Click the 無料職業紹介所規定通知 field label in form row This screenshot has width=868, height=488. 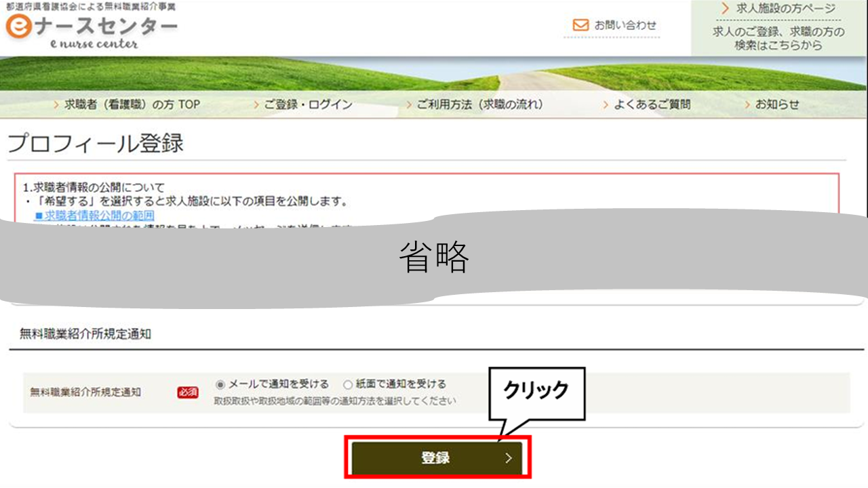point(85,392)
